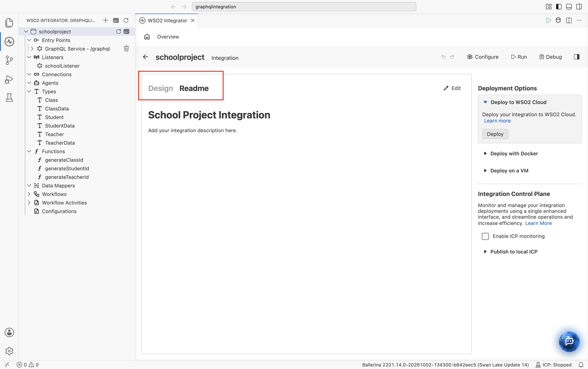Viewport: 588px width, 369px height.
Task: Start debugging from editor title bar bug icon
Action: [x=558, y=20]
